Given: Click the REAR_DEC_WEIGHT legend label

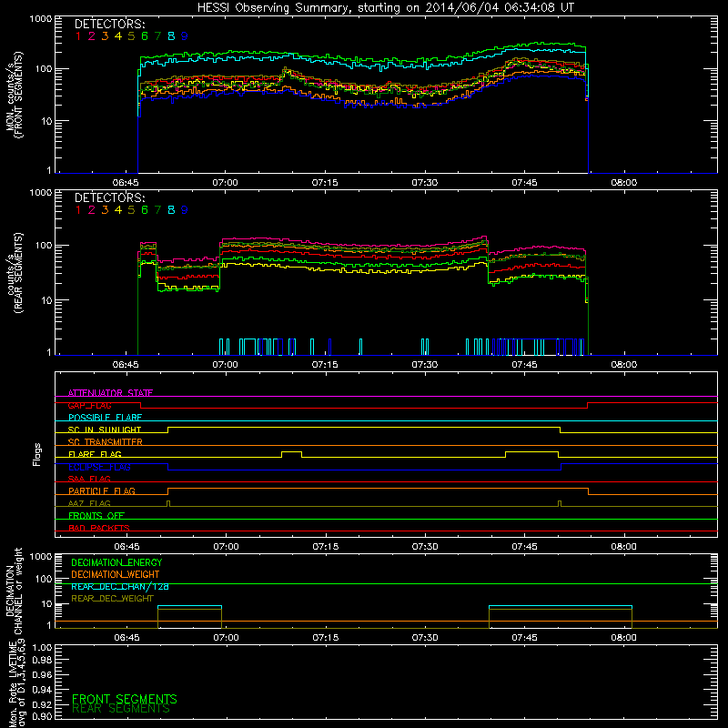Looking at the screenshot, I should [112, 599].
